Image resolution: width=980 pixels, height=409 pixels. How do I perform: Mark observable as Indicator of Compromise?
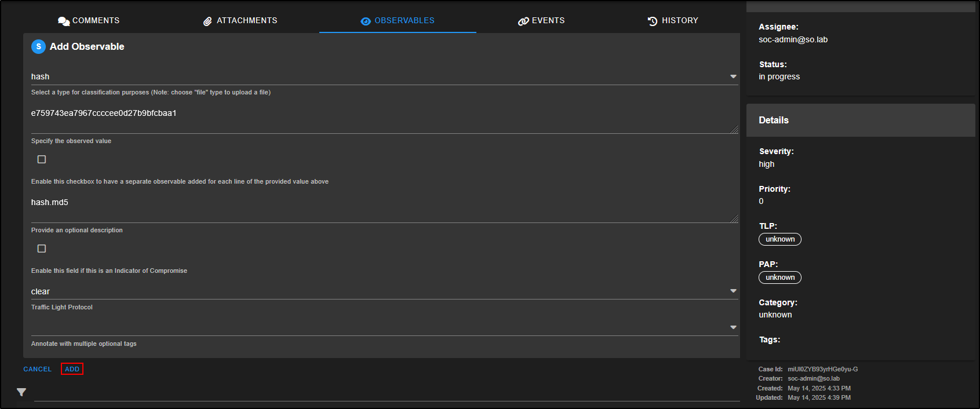point(42,249)
